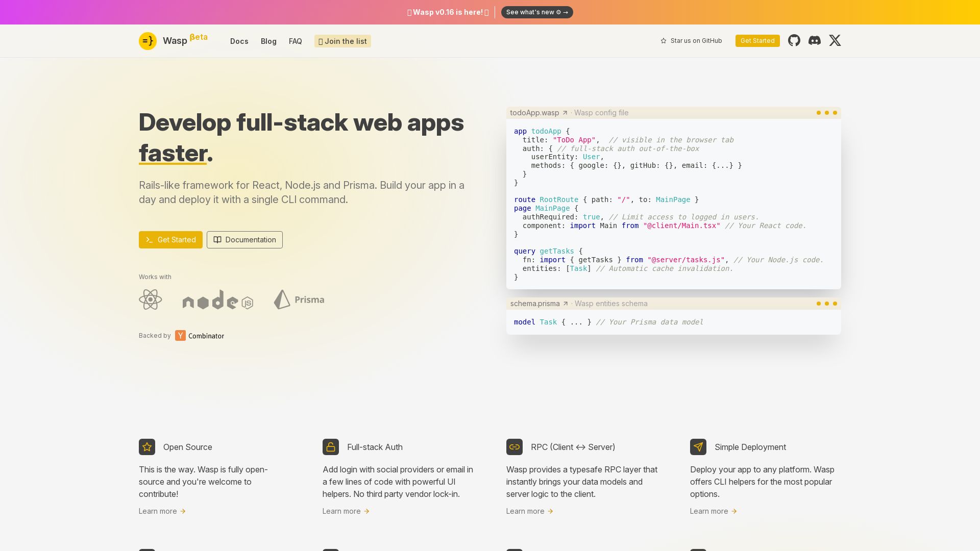Screen dimensions: 980x551
Task: Open the X (Twitter) icon
Action: 835,40
